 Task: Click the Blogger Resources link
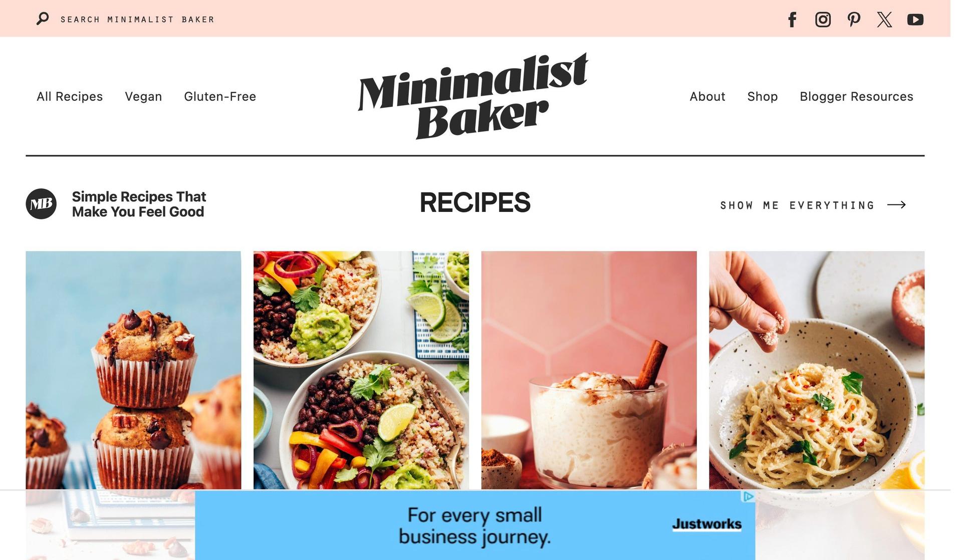pos(856,97)
